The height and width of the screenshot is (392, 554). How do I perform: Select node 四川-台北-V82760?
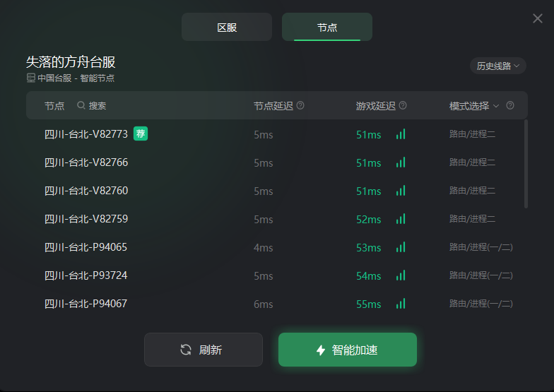tap(86, 191)
